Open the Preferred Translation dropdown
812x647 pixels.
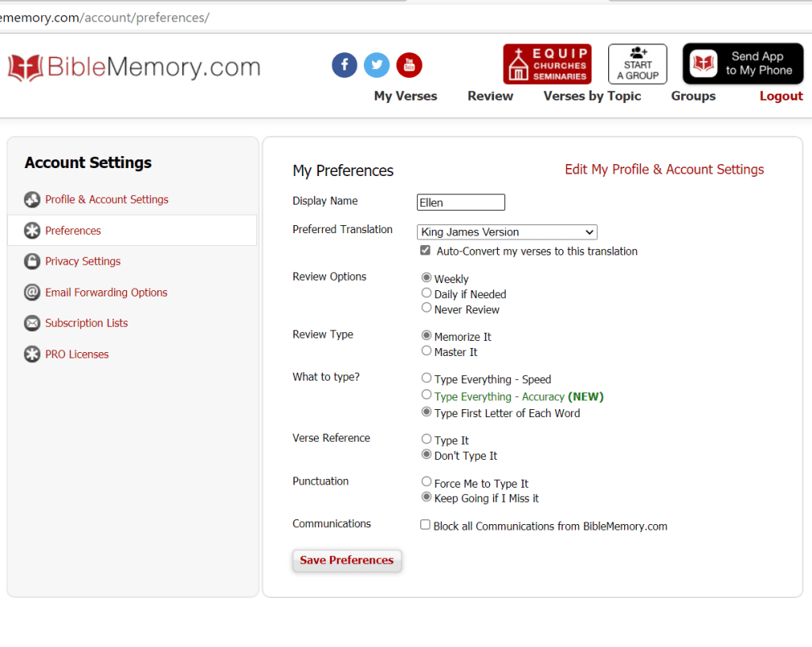click(507, 232)
